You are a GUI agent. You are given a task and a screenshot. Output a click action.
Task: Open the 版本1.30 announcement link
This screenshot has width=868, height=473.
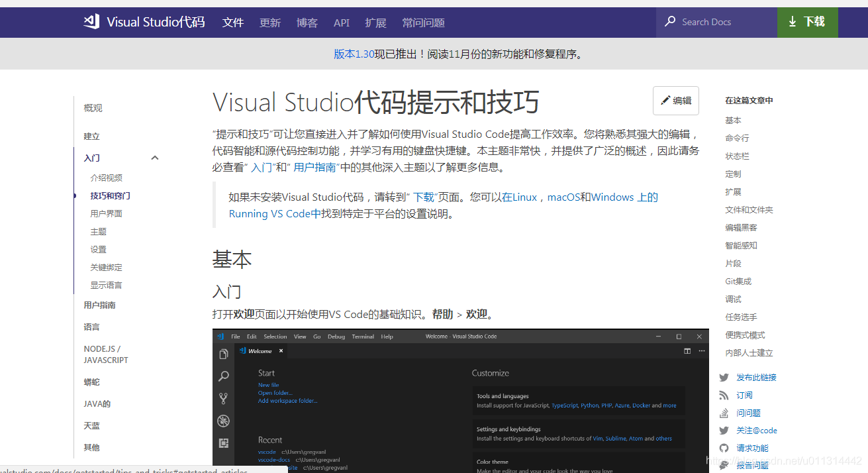click(354, 54)
